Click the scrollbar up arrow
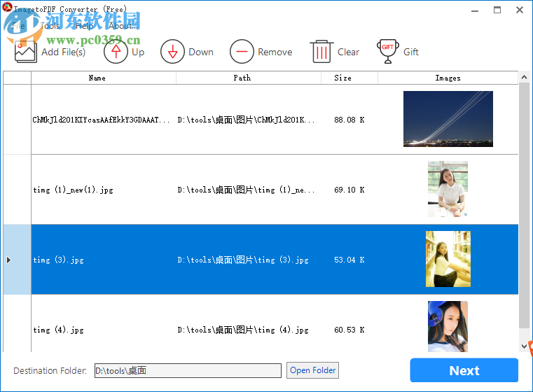The height and width of the screenshot is (392, 533). 524,78
